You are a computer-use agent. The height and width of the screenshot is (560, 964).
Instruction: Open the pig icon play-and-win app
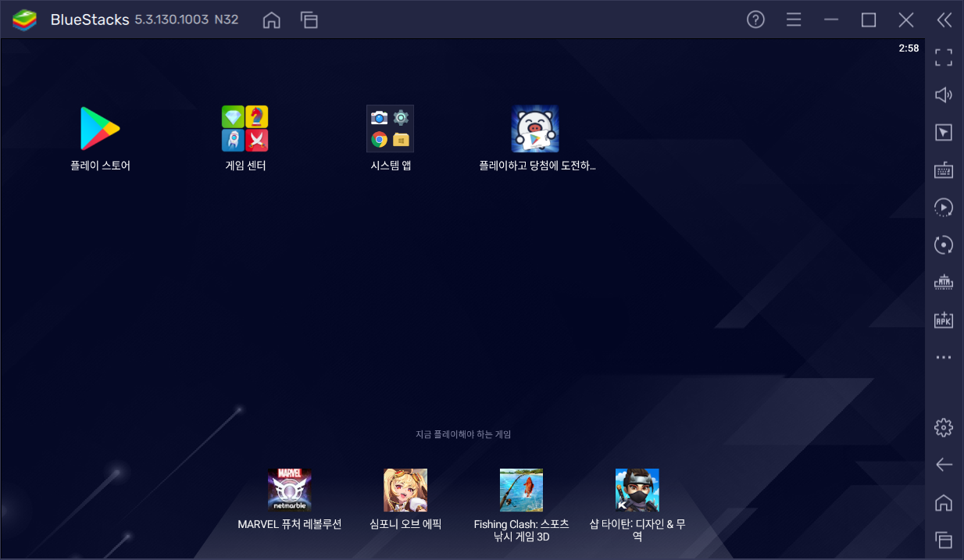point(535,129)
